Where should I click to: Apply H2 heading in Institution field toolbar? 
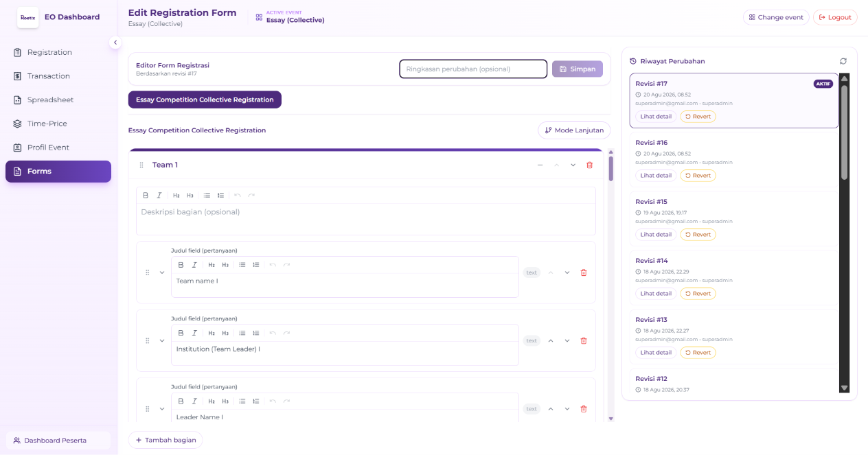click(212, 333)
